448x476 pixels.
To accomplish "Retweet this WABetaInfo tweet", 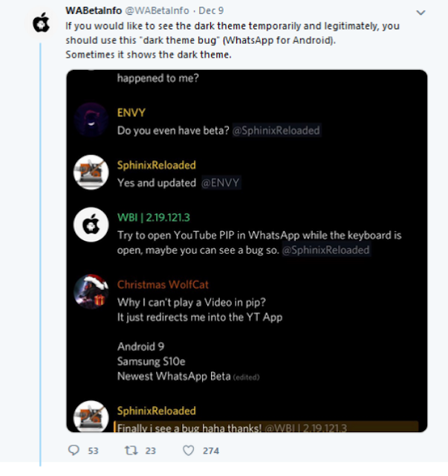I will [132, 450].
